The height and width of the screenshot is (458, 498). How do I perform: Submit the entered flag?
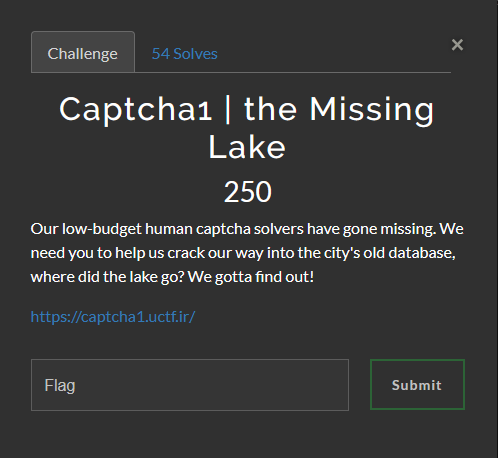coord(417,385)
